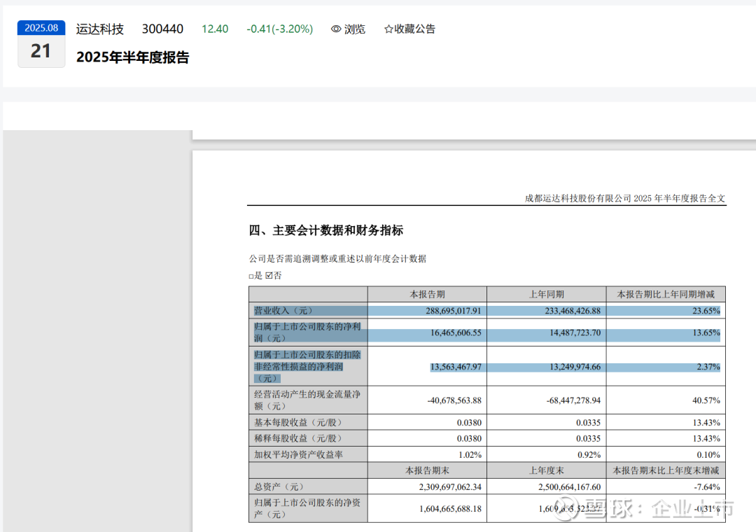The width and height of the screenshot is (756, 532).
Task: Click the 23.65% revenue growth cell
Action: tap(705, 311)
